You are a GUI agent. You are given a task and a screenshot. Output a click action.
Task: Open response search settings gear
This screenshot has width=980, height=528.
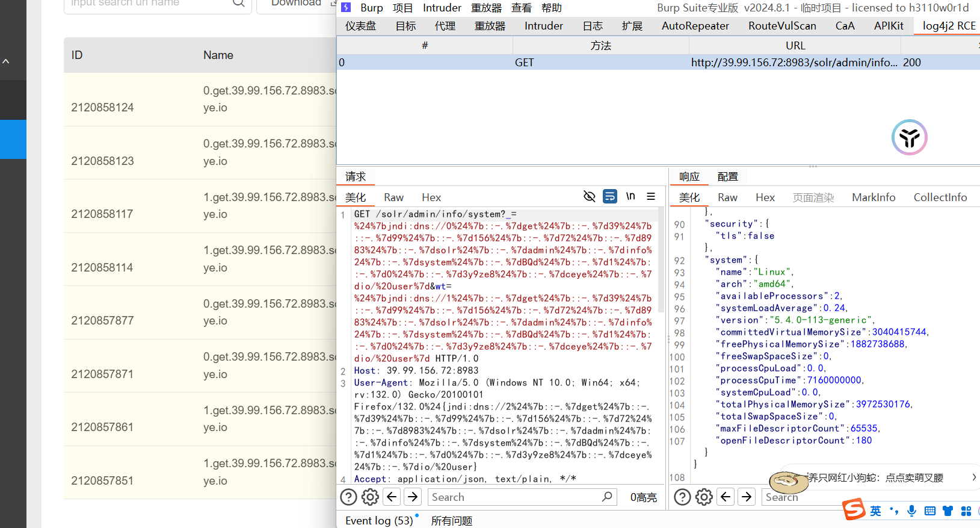tap(704, 497)
